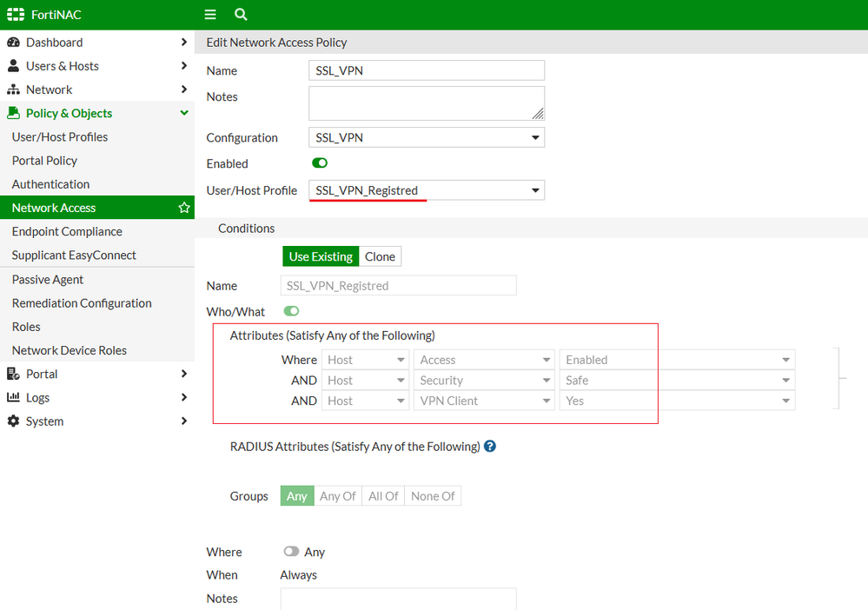Image resolution: width=868 pixels, height=610 pixels.
Task: Select User/Host Profiles menu item
Action: pyautogui.click(x=60, y=137)
